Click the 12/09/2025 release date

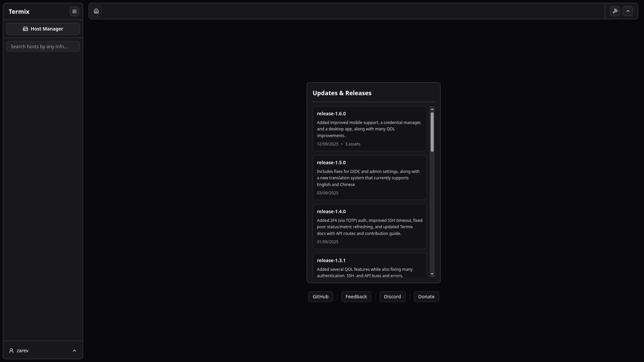328,144
